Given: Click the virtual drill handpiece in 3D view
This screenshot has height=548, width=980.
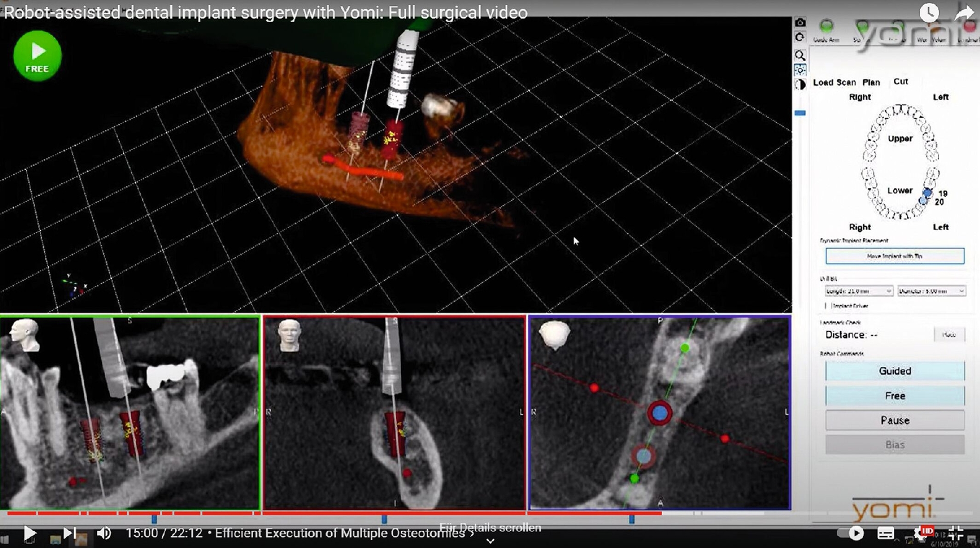Looking at the screenshot, I should (403, 68).
